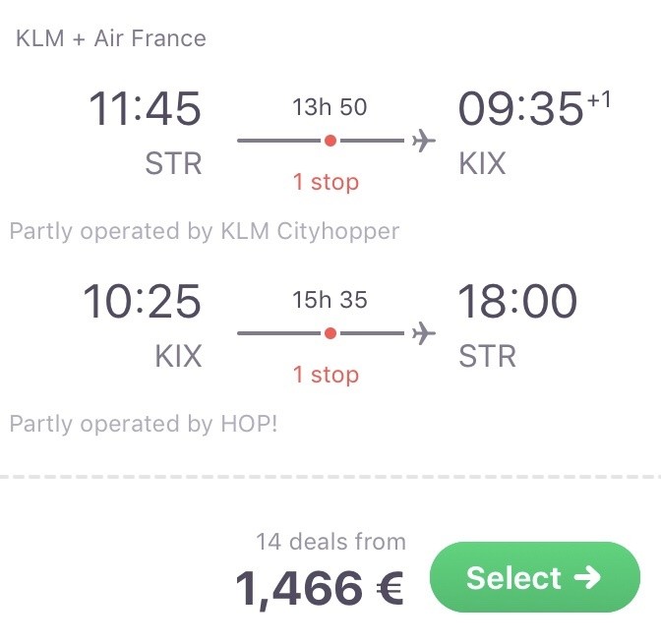Click the KLM + Air France airline label

tap(111, 38)
